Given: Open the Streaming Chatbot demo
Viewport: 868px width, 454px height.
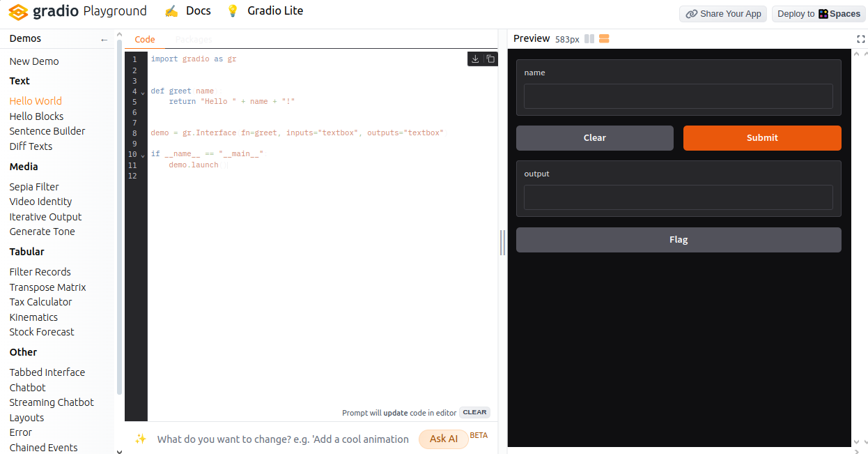Looking at the screenshot, I should click(x=52, y=402).
